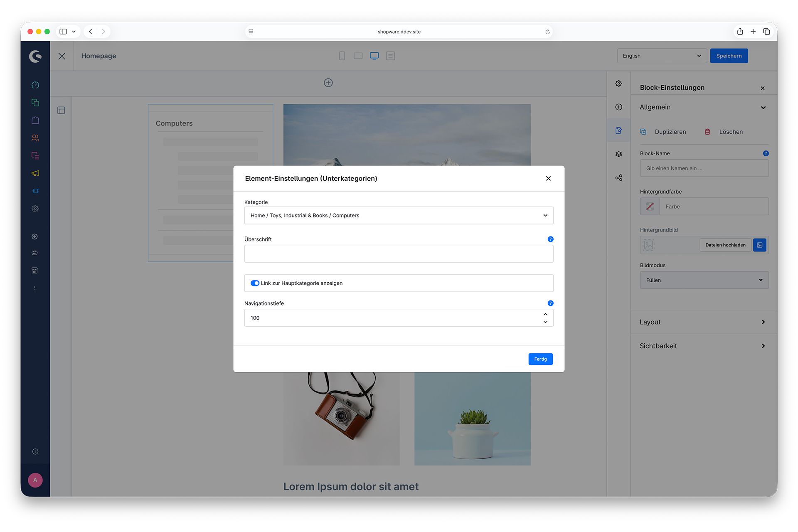This screenshot has width=798, height=532.
Task: Add a section with the plus circle
Action: (x=328, y=83)
